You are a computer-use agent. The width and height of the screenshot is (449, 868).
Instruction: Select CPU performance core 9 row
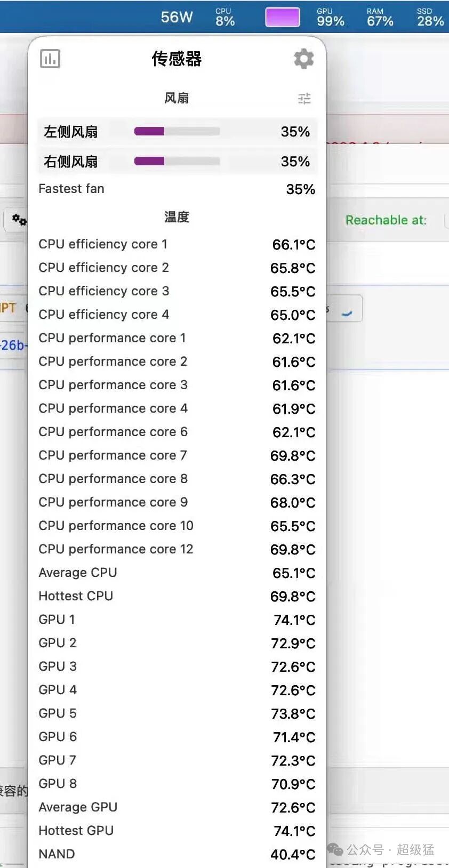177,502
